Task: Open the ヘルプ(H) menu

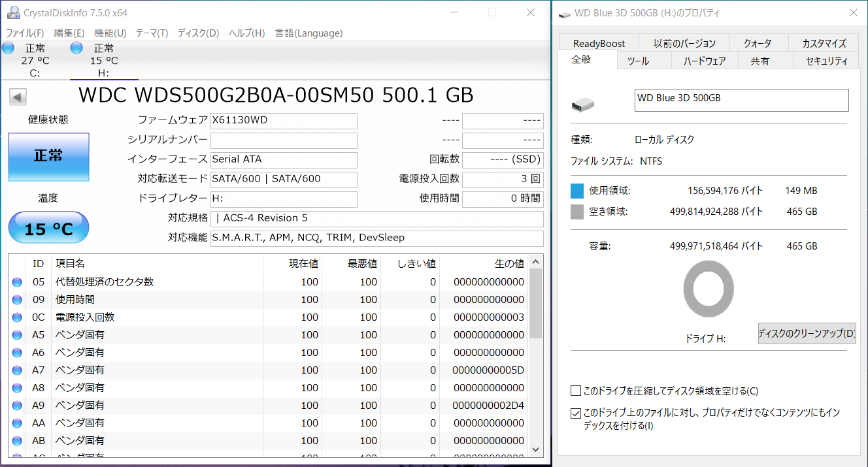Action: 246,33
